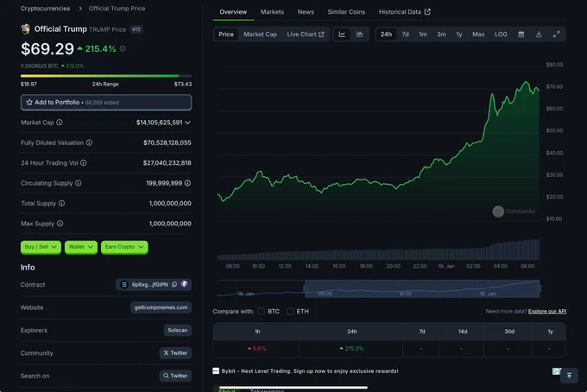Show Max Supply info icon
587x392 pixels.
[60, 224]
